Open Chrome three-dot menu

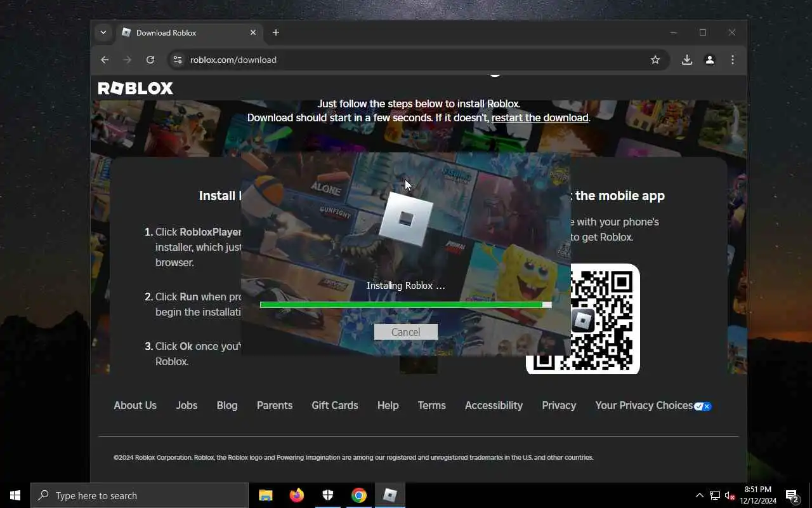(x=733, y=60)
